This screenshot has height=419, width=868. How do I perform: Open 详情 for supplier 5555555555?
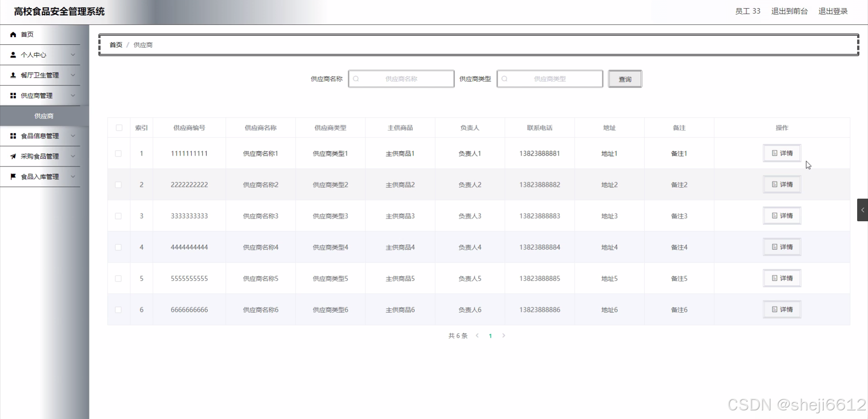782,278
